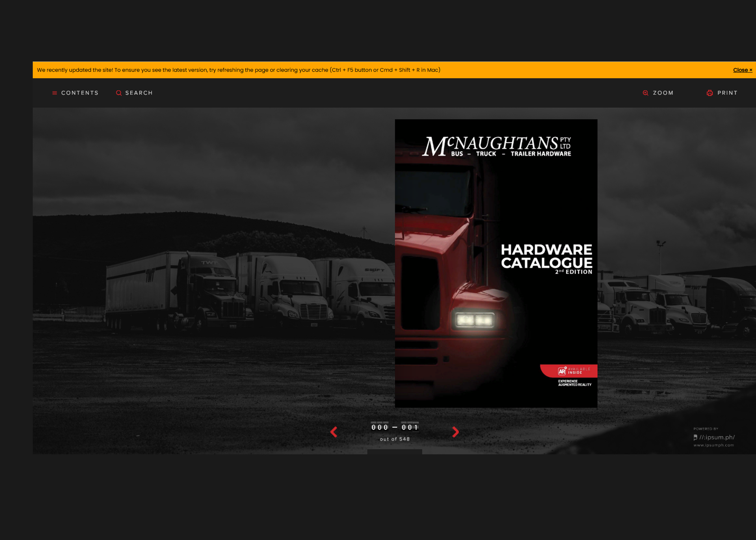Open the CONTENTS menu label

coord(80,93)
